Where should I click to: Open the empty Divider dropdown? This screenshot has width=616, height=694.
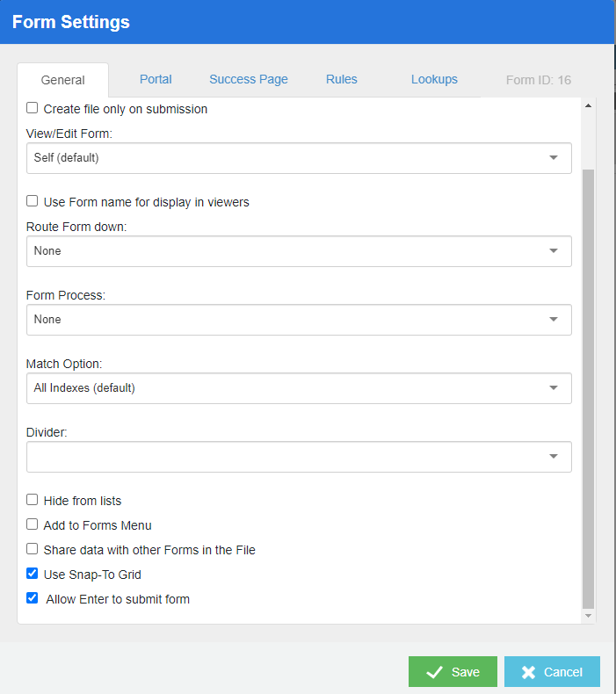coord(299,457)
